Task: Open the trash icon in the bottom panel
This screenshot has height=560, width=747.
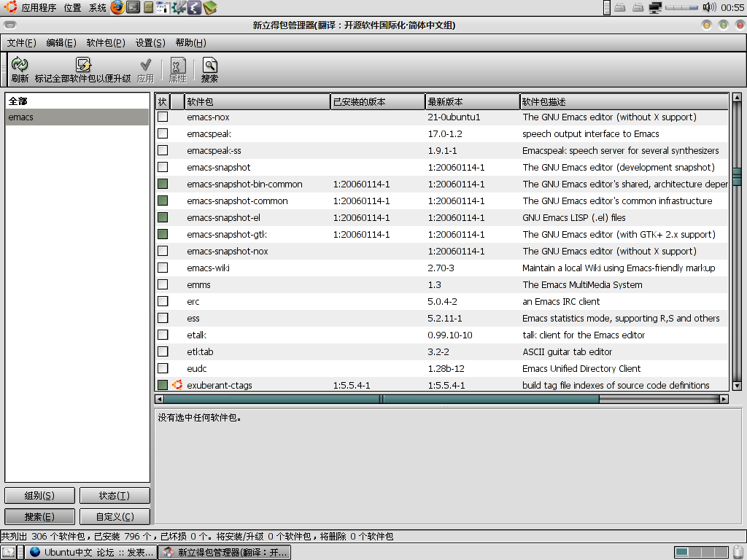Action: [739, 553]
